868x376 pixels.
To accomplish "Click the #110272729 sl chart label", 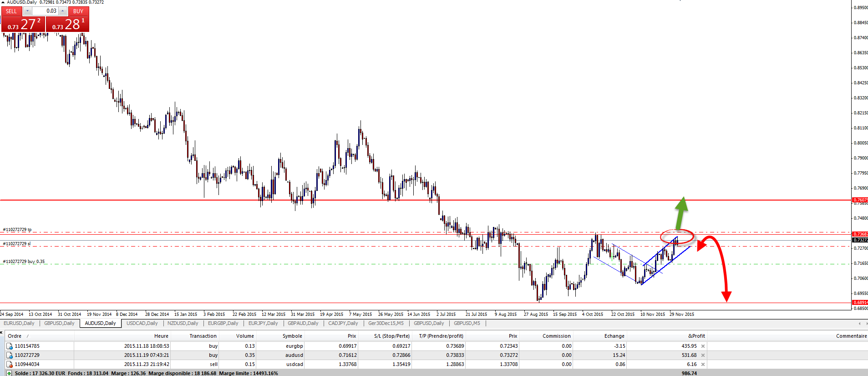I will 17,244.
